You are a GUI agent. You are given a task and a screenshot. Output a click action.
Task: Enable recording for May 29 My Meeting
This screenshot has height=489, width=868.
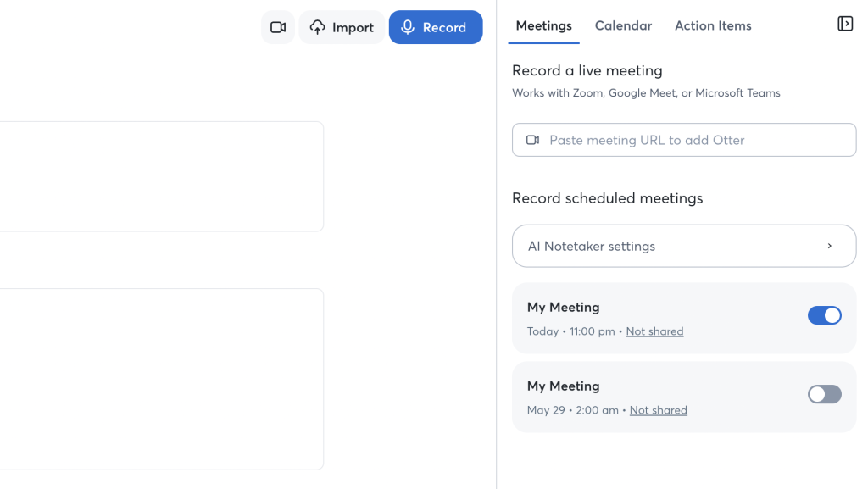click(x=824, y=394)
